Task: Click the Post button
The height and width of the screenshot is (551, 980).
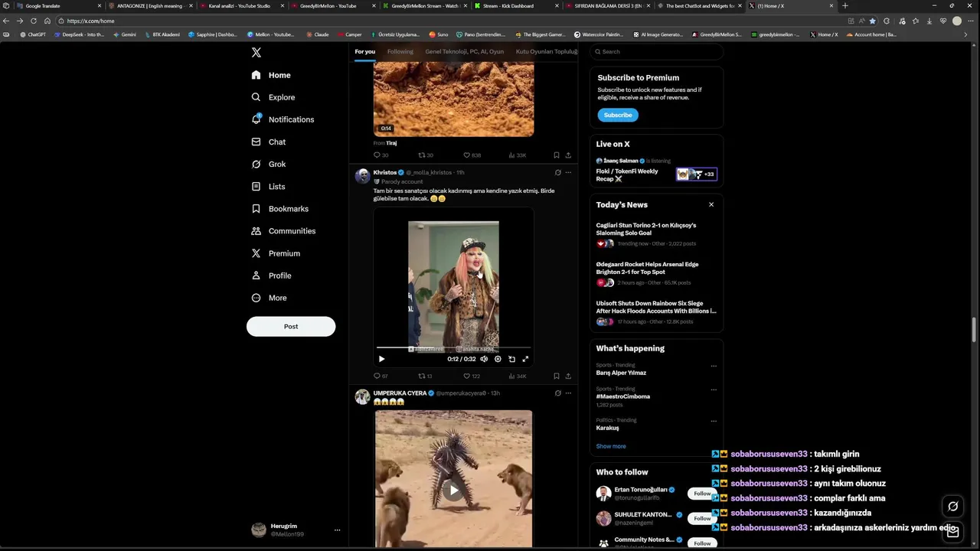Action: tap(291, 326)
